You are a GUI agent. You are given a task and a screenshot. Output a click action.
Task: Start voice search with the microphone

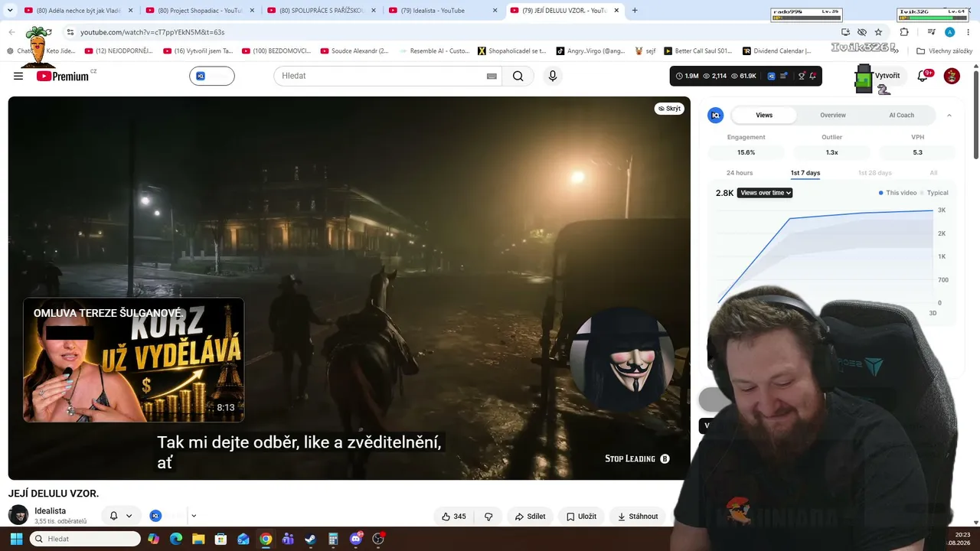click(553, 76)
